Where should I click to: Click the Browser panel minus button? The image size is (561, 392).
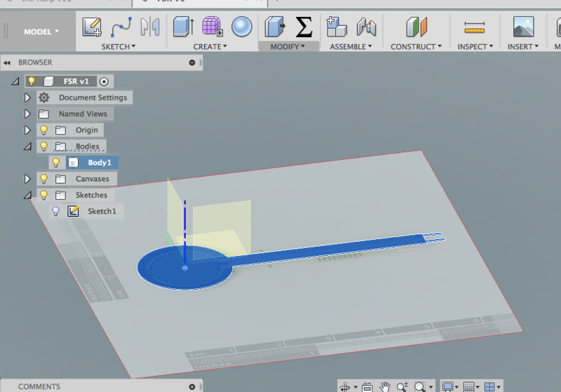tap(192, 62)
